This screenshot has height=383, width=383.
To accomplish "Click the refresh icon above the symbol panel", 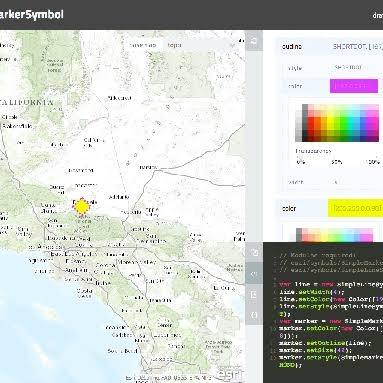I will pos(254,41).
